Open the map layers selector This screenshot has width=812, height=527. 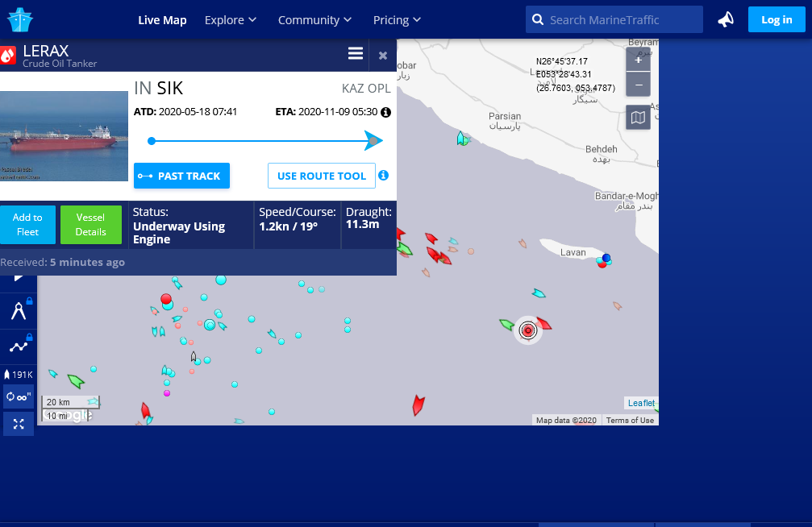[x=638, y=118]
